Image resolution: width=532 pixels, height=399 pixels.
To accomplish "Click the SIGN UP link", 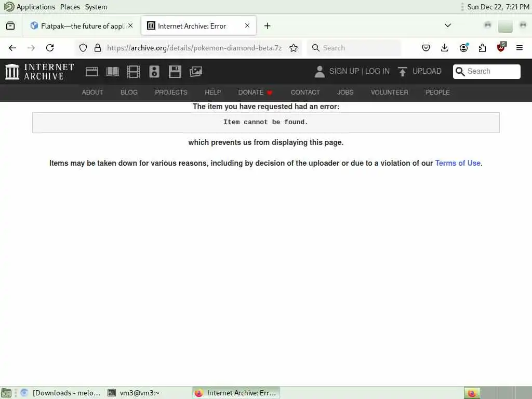I will [344, 71].
